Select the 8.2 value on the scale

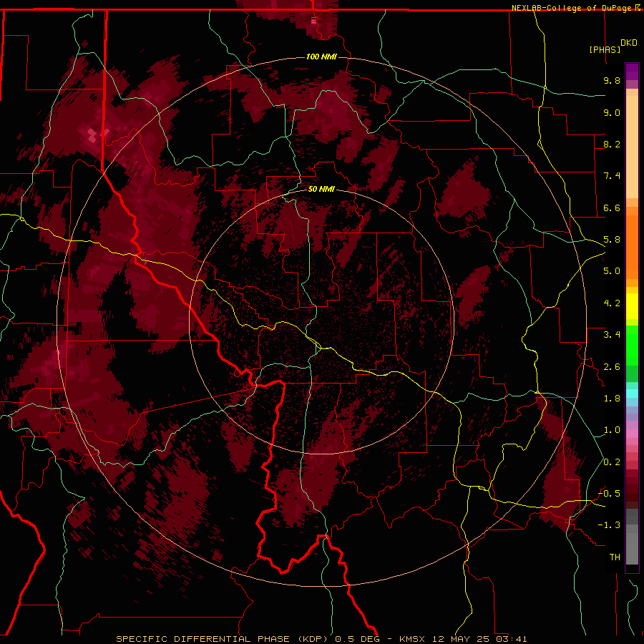[x=612, y=144]
